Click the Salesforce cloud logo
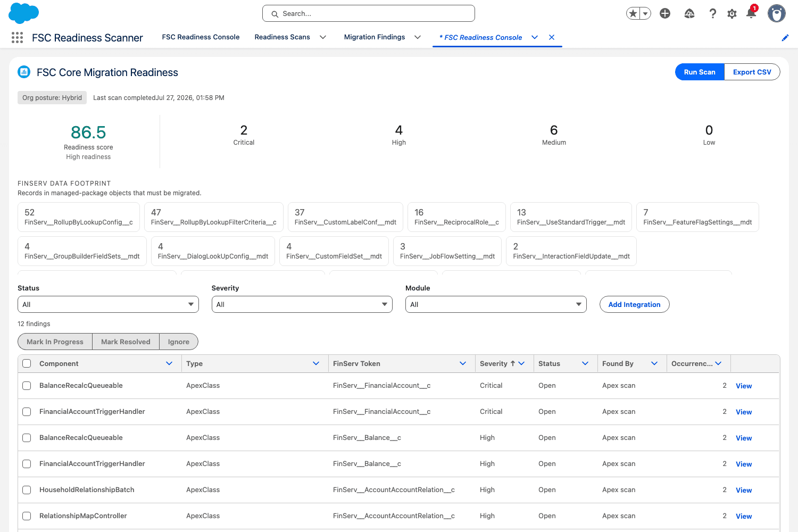This screenshot has height=532, width=798. pos(24,13)
